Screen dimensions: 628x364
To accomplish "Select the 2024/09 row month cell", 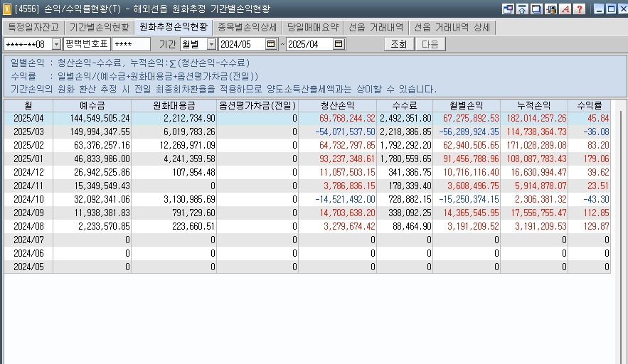I will [x=28, y=213].
